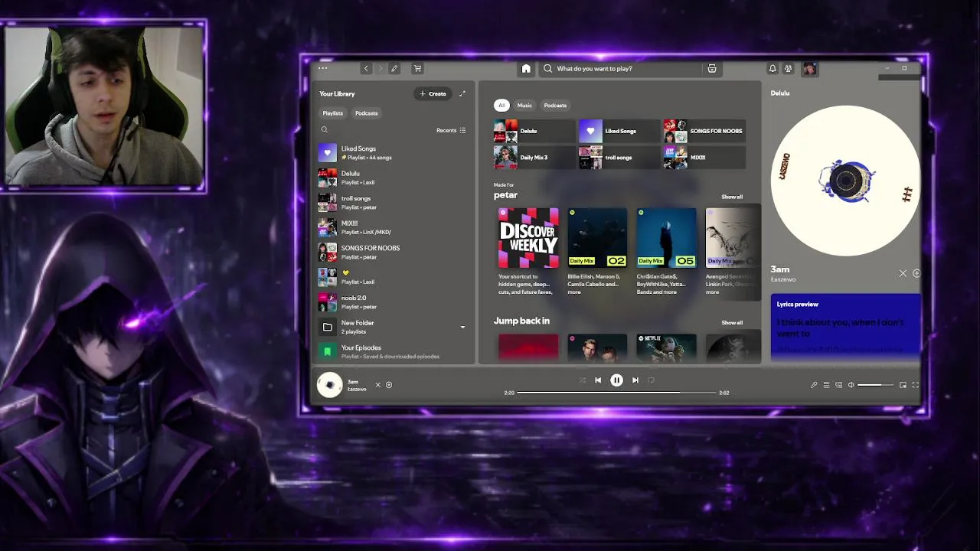Open troll songs playlist in library list

392,203
